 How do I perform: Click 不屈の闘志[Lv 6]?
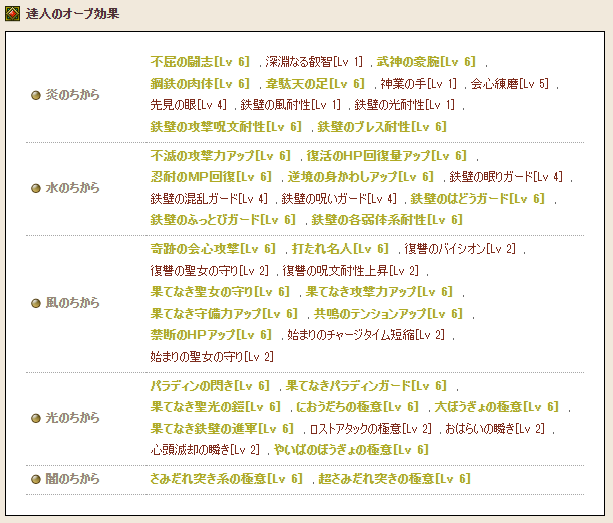coord(200,62)
